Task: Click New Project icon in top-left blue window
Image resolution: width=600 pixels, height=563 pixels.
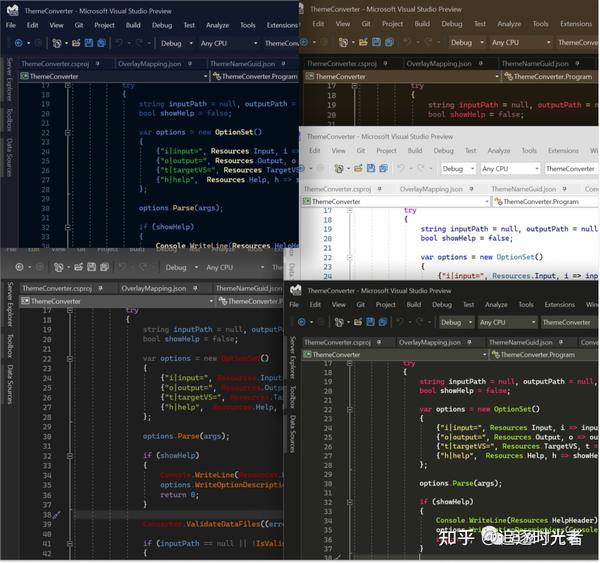Action: click(x=57, y=43)
